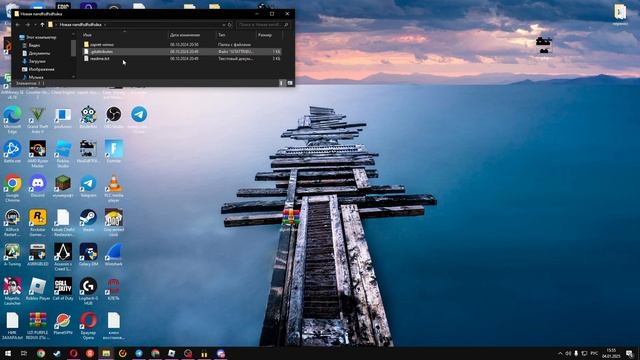
Task: Open Telegram from the taskbar
Action: pos(139,353)
